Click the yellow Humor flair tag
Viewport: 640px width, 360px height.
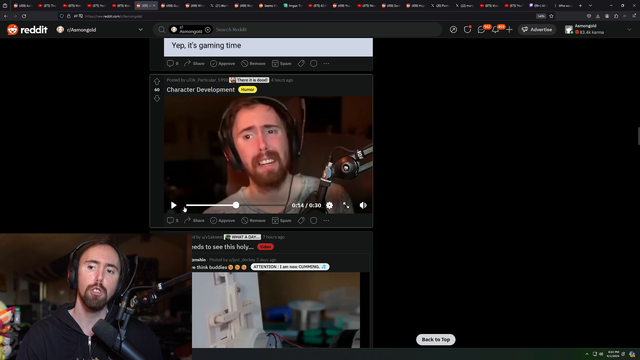pyautogui.click(x=247, y=89)
